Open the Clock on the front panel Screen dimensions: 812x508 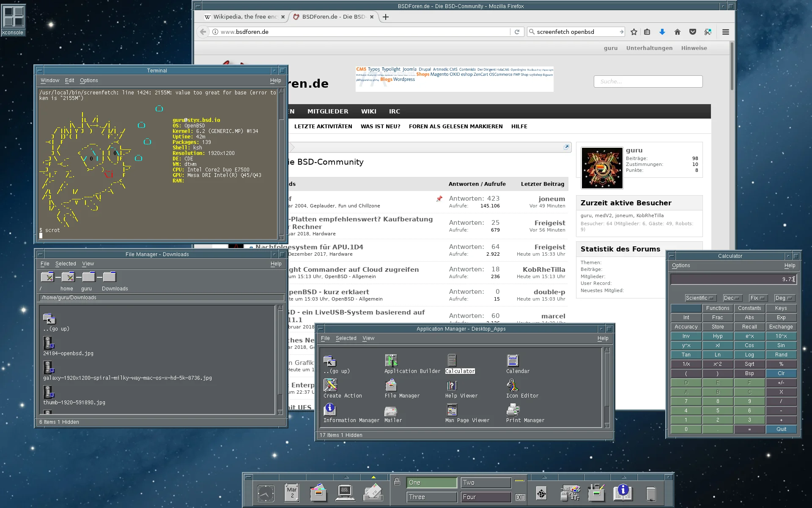[266, 493]
